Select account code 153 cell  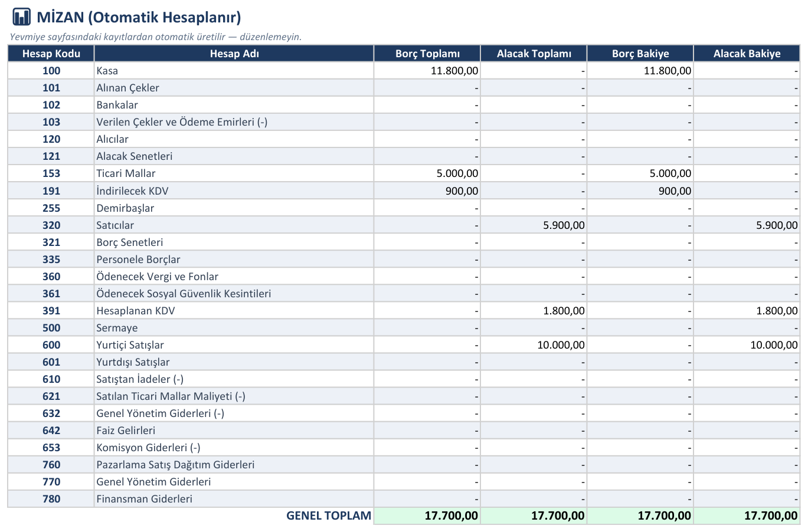[x=51, y=173]
